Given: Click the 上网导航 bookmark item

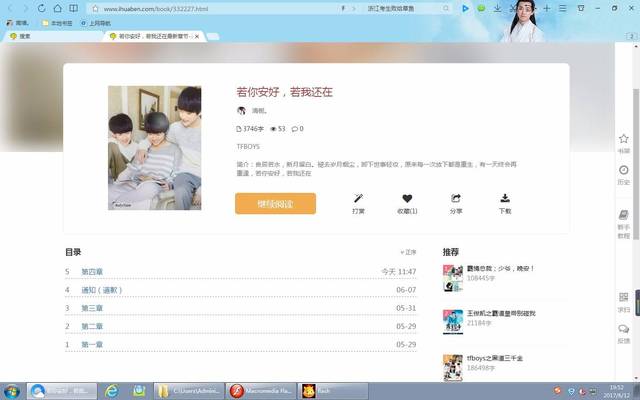Looking at the screenshot, I should pyautogui.click(x=96, y=22).
